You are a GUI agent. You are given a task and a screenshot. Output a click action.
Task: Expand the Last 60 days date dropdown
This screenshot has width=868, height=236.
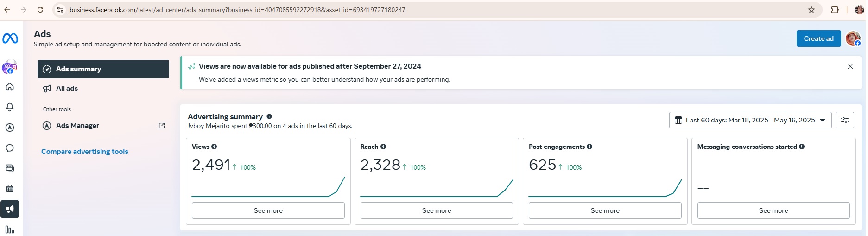(750, 120)
